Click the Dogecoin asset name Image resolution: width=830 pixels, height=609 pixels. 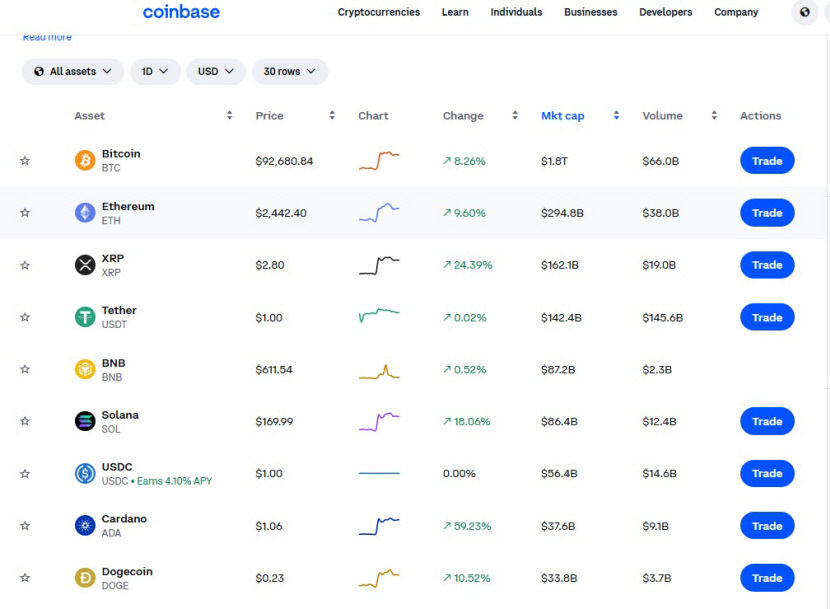[x=127, y=571]
